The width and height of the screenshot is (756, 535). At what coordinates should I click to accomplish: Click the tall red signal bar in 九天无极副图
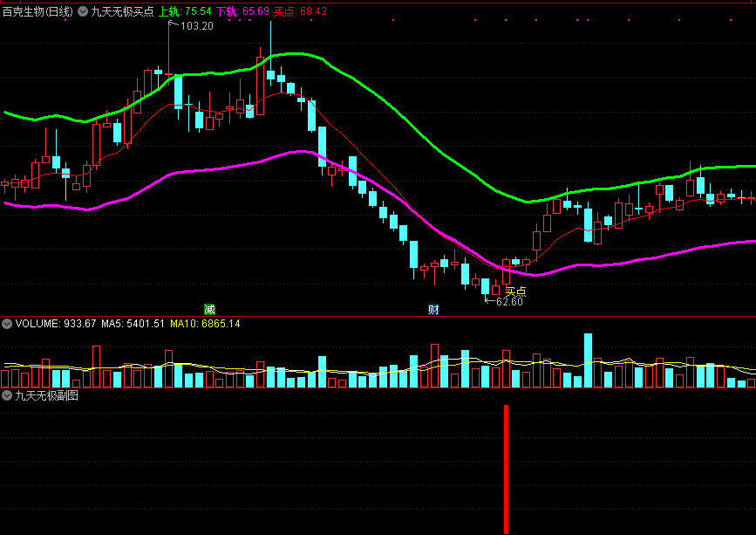coord(507,469)
